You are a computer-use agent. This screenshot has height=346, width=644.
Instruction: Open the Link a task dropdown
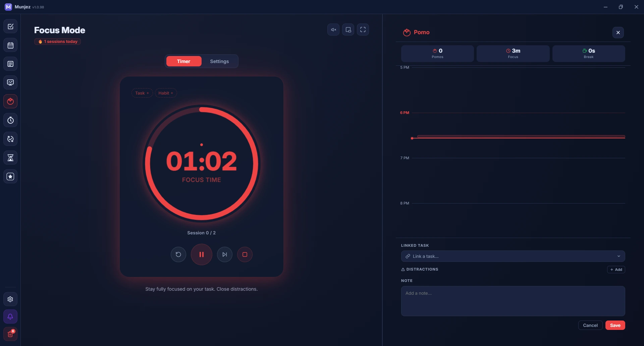coord(513,256)
